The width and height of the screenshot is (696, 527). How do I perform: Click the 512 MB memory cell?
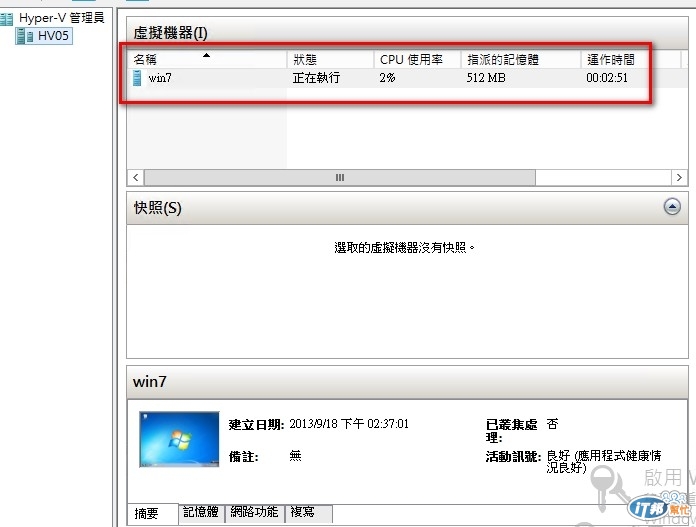[x=486, y=78]
